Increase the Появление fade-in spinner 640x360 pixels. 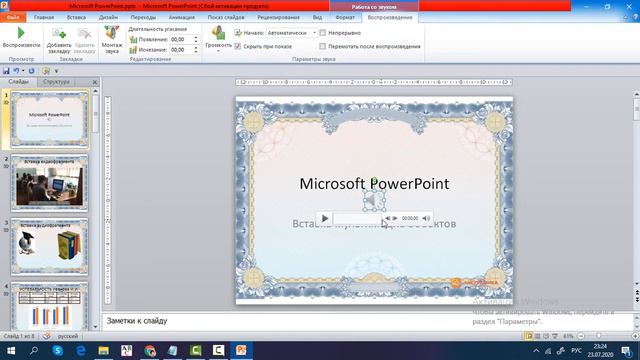point(196,38)
